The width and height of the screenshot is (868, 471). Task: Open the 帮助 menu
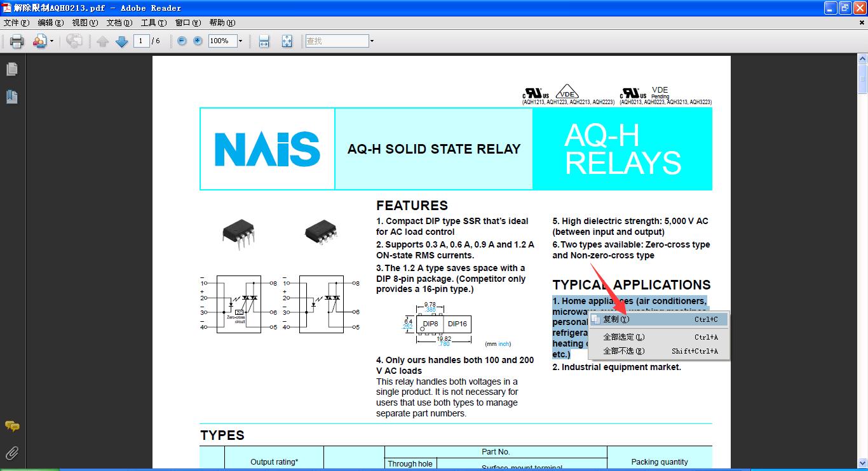pos(222,23)
